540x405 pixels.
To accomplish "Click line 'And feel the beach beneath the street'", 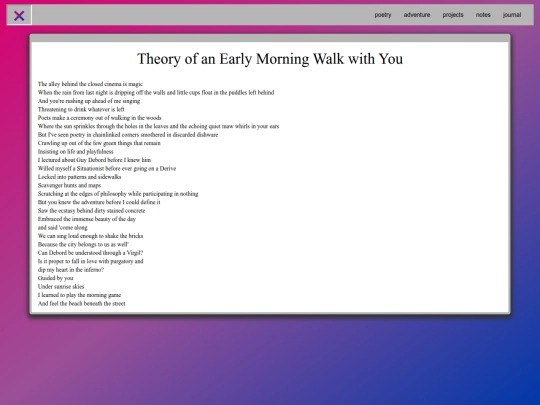I will click(82, 303).
